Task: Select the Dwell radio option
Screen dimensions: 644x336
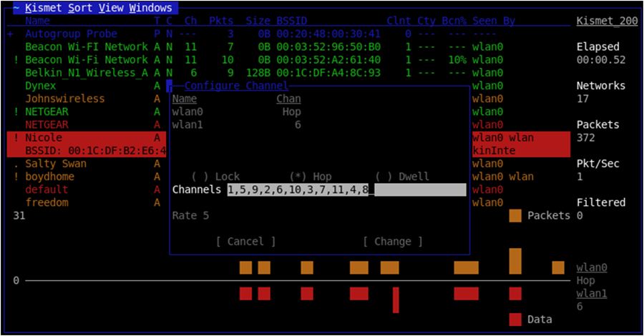Action: tap(402, 177)
